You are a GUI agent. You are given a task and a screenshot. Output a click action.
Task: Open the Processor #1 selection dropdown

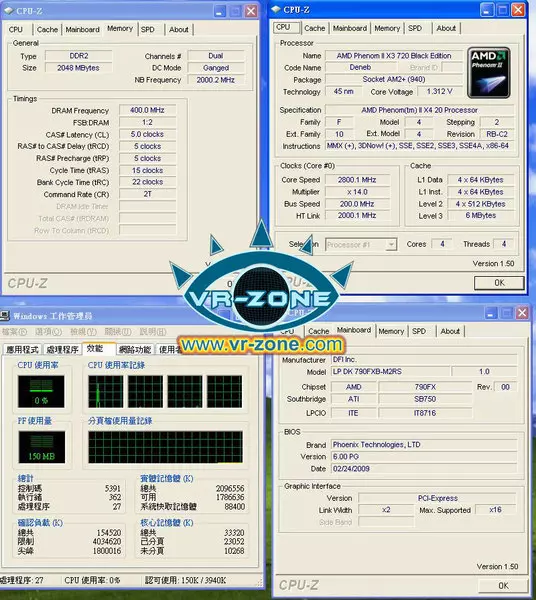391,244
